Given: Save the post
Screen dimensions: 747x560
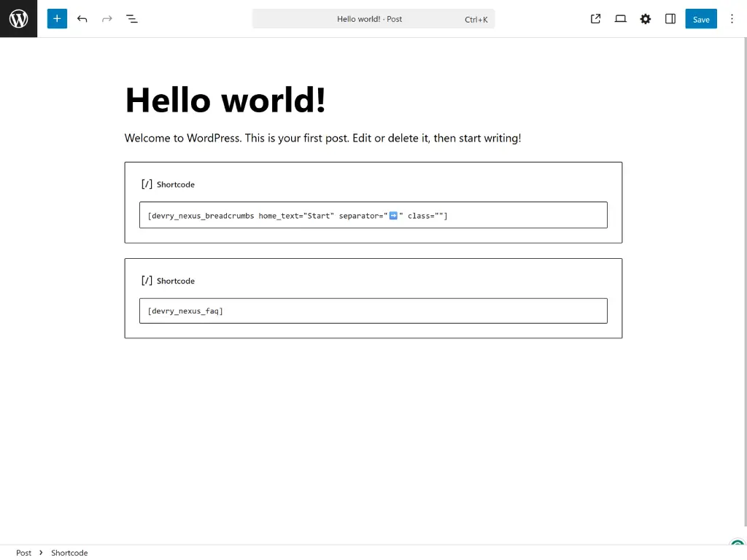Looking at the screenshot, I should tap(700, 19).
